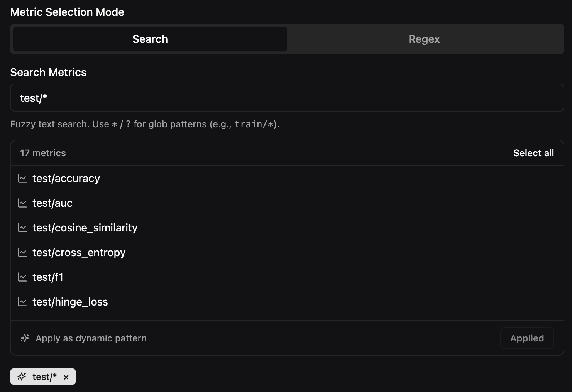Viewport: 572px width, 392px height.
Task: Toggle the Applied dynamic pattern state
Action: point(527,338)
